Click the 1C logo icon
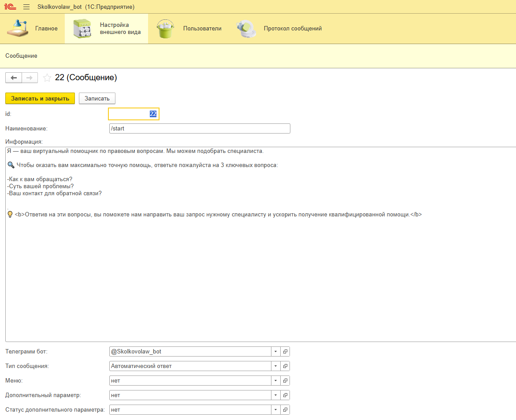Image resolution: width=516 pixels, height=420 pixels. (x=11, y=7)
